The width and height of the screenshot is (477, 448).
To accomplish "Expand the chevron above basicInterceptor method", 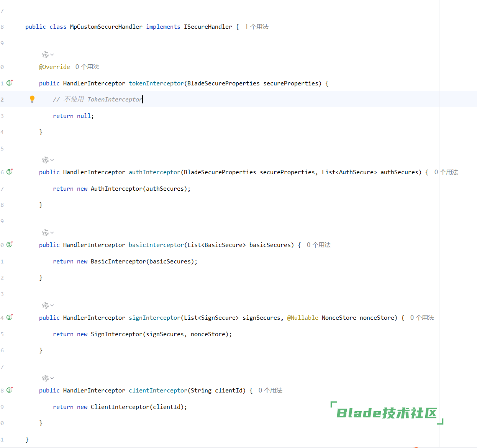I will coord(52,233).
